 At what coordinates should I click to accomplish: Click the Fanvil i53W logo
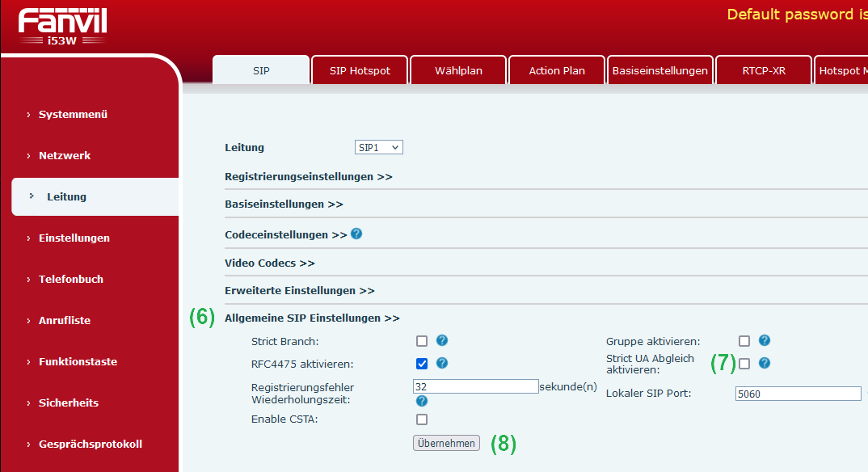pos(62,26)
